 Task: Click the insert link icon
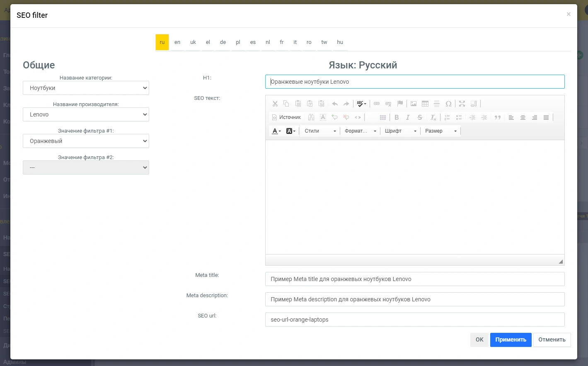pos(377,104)
